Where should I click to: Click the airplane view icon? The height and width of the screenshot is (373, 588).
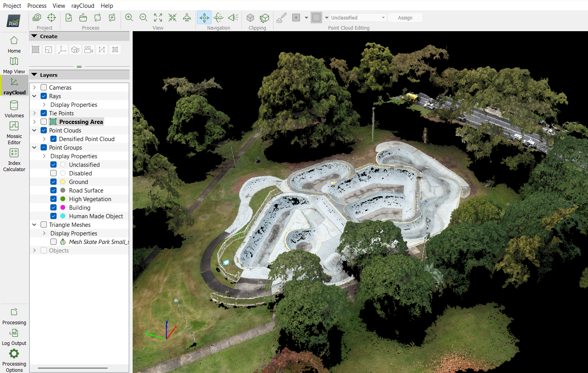coord(187,18)
